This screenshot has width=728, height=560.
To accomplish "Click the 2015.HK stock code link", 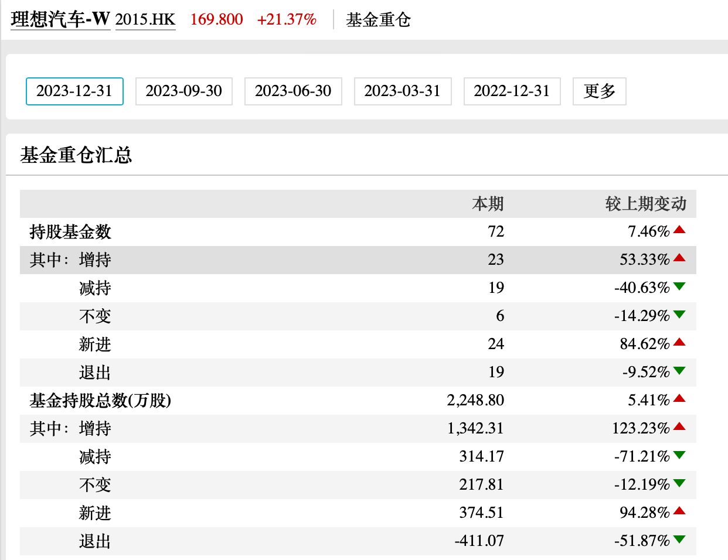I will [x=145, y=19].
